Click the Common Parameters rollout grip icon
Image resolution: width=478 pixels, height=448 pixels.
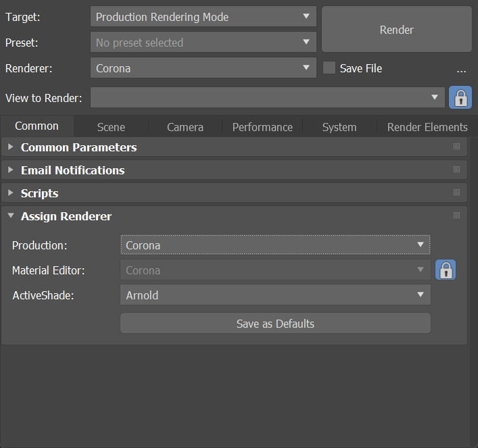(x=456, y=147)
